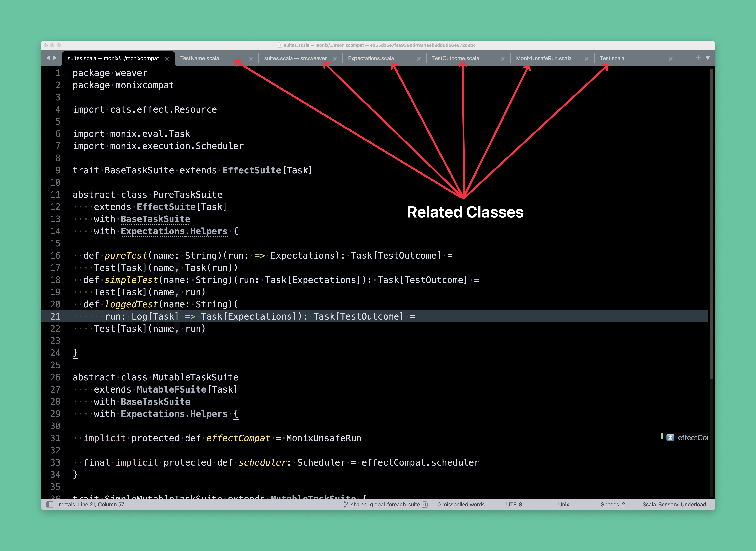This screenshot has width=756, height=551.
Task: Close the Test.scala tab
Action: coord(671,59)
